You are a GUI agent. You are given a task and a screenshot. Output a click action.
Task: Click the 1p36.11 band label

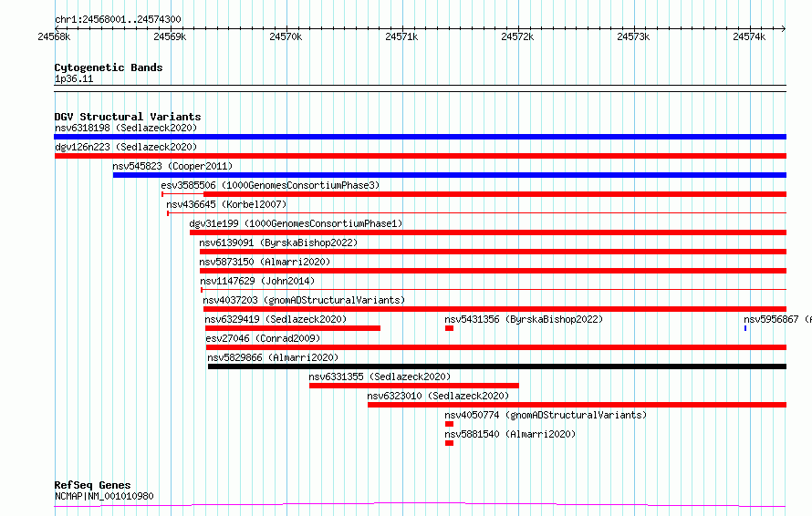[74, 78]
